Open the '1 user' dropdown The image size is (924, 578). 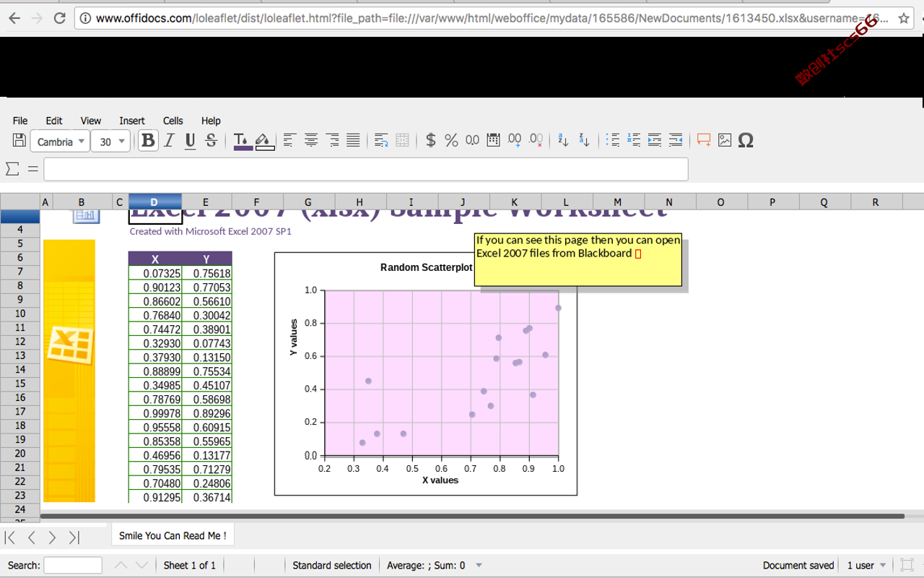(x=866, y=565)
